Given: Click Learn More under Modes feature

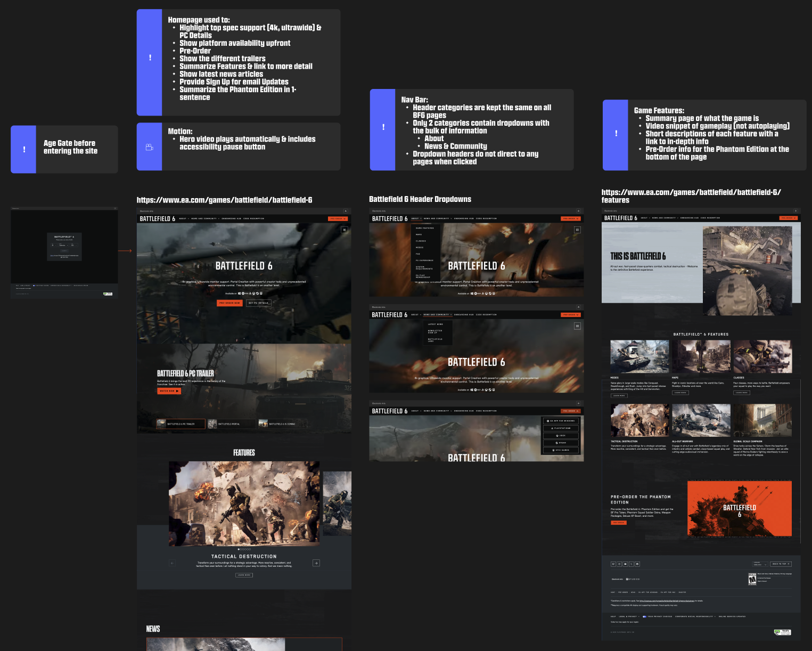Looking at the screenshot, I should 619,395.
